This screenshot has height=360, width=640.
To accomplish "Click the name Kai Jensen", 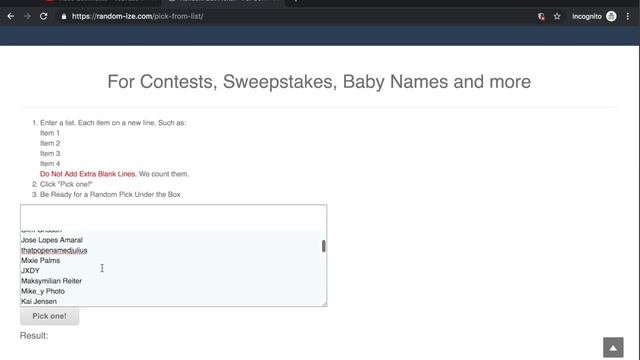I will [x=39, y=301].
